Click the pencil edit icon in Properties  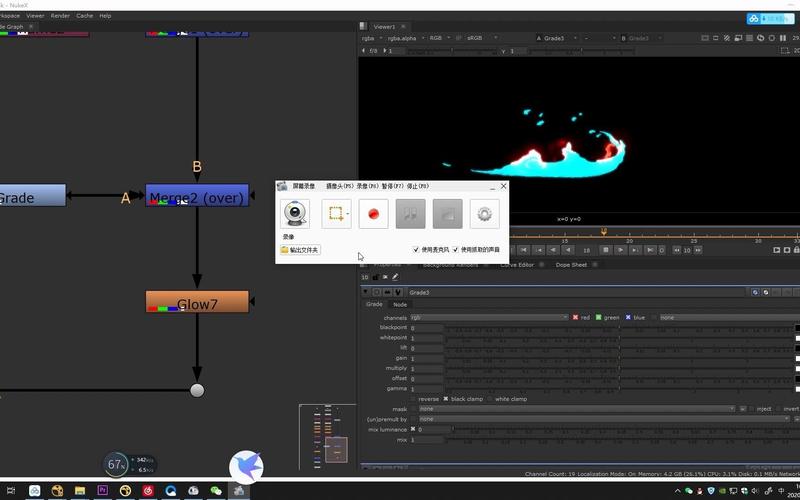395,277
